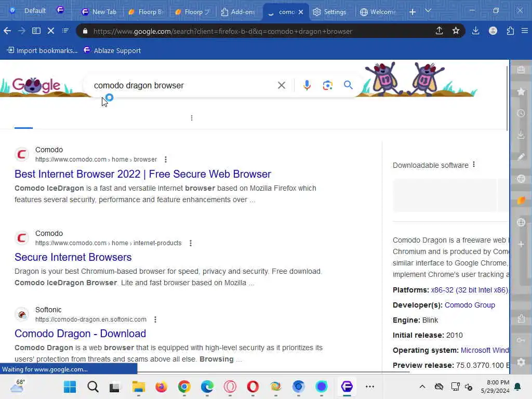
Task: Open Downloadable software panel options
Action: tap(474, 165)
